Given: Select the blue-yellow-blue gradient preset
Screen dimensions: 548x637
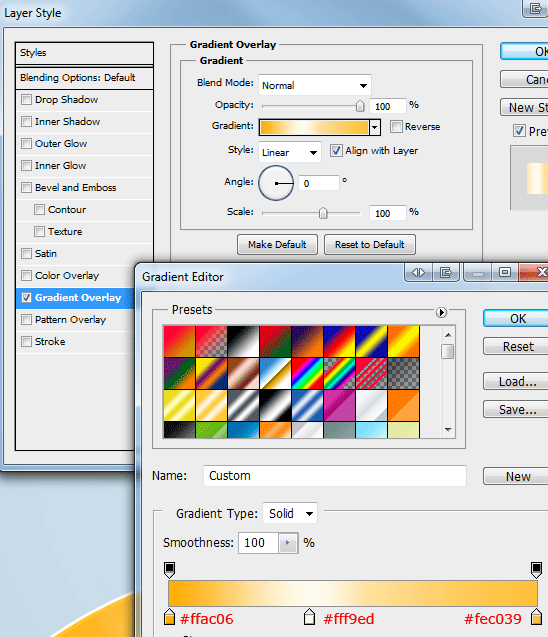Looking at the screenshot, I should point(371,342).
